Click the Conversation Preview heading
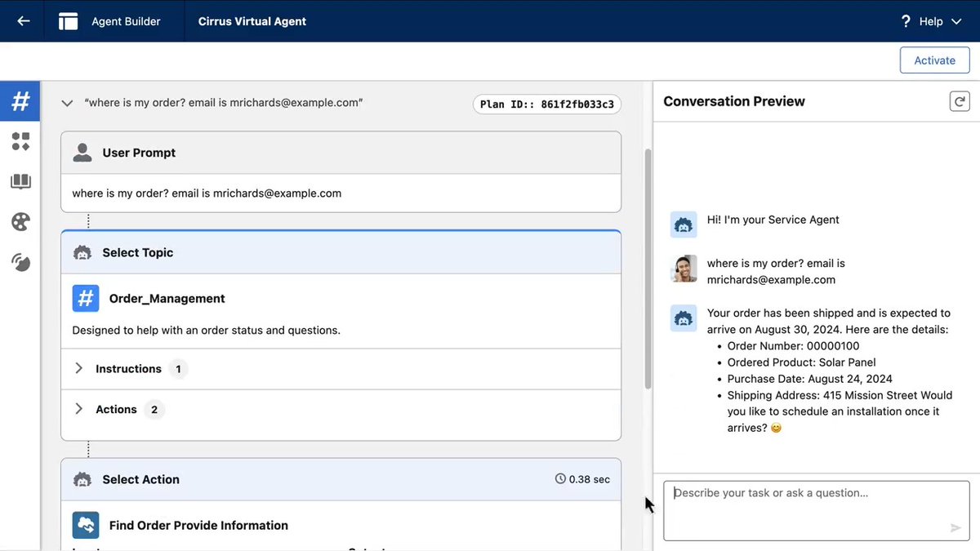 (734, 101)
